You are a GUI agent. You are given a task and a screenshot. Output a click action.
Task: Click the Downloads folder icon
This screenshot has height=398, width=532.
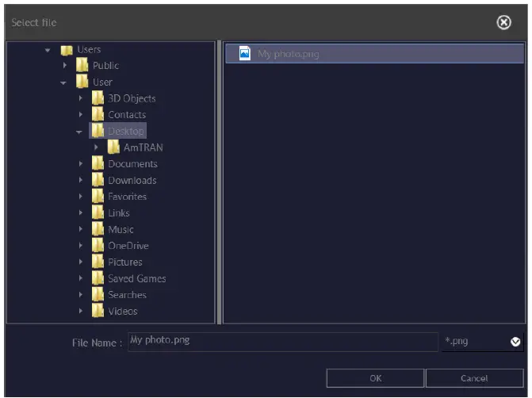(x=98, y=180)
